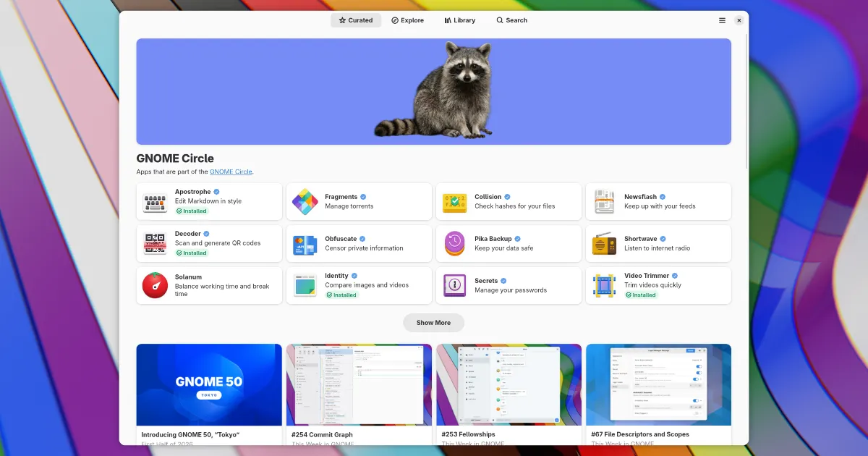This screenshot has height=456, width=868.
Task: Click 'Trim videos quickly' text
Action: 652,285
